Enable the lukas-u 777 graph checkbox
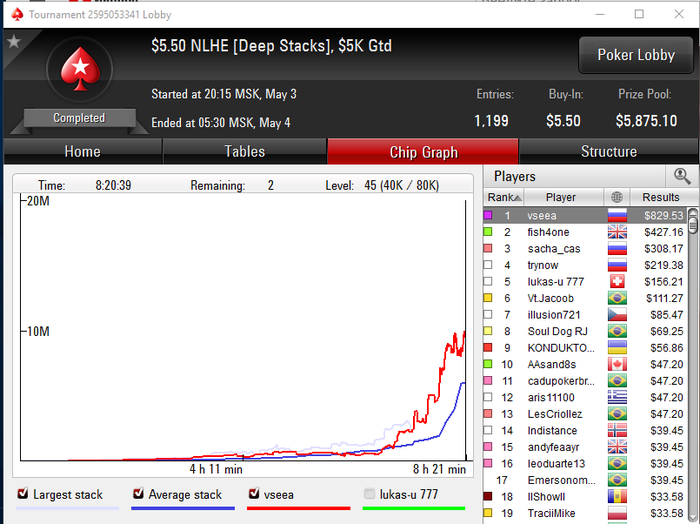The image size is (700, 524). [369, 494]
